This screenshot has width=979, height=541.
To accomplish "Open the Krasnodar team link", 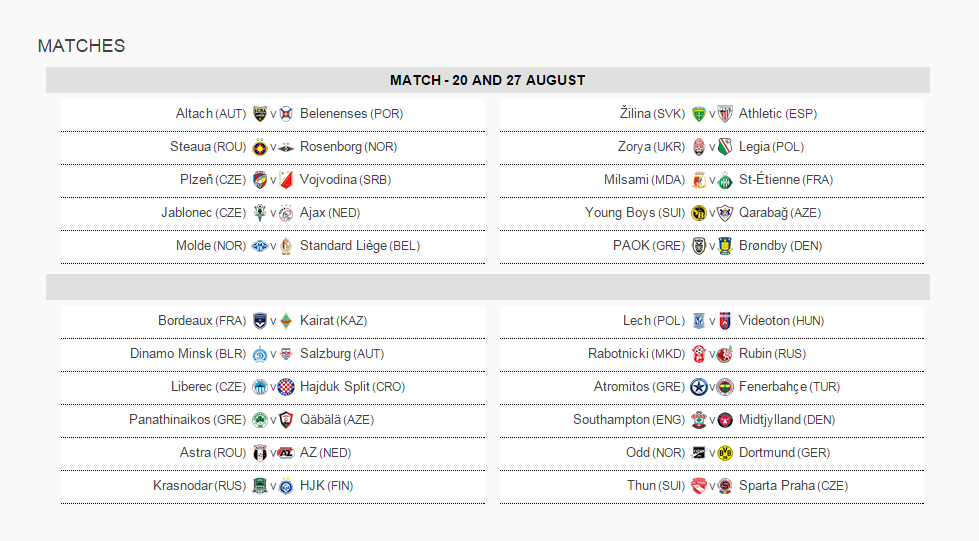I will pyautogui.click(x=183, y=486).
